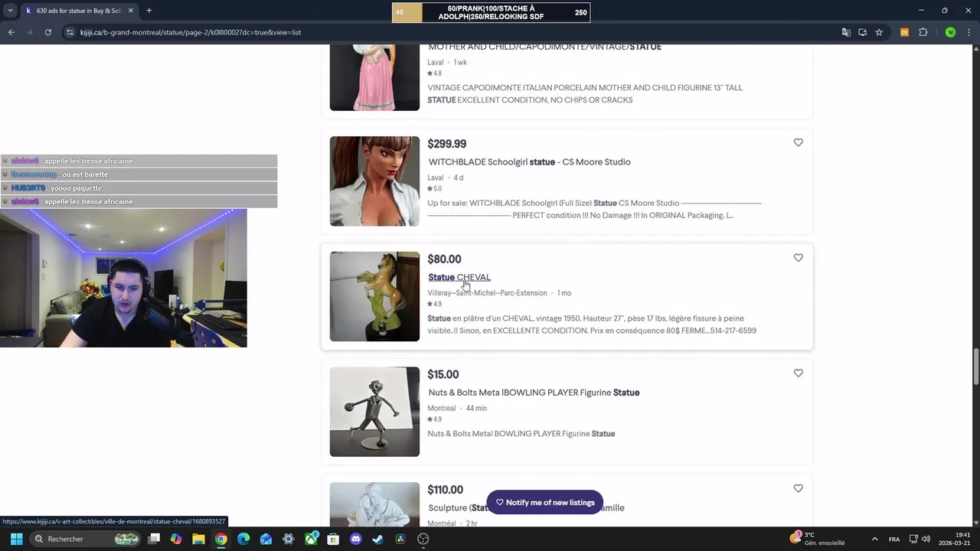This screenshot has width=980, height=551.
Task: Open the volume speaker tray icon
Action: coord(926,539)
